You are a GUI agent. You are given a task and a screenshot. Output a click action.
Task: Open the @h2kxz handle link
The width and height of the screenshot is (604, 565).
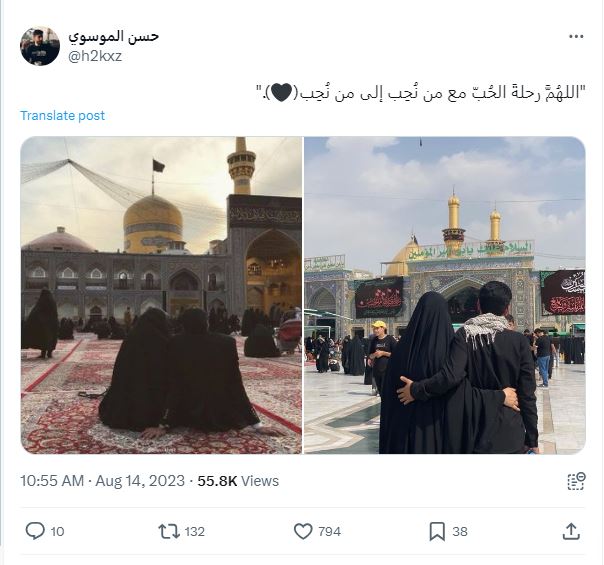[x=95, y=56]
